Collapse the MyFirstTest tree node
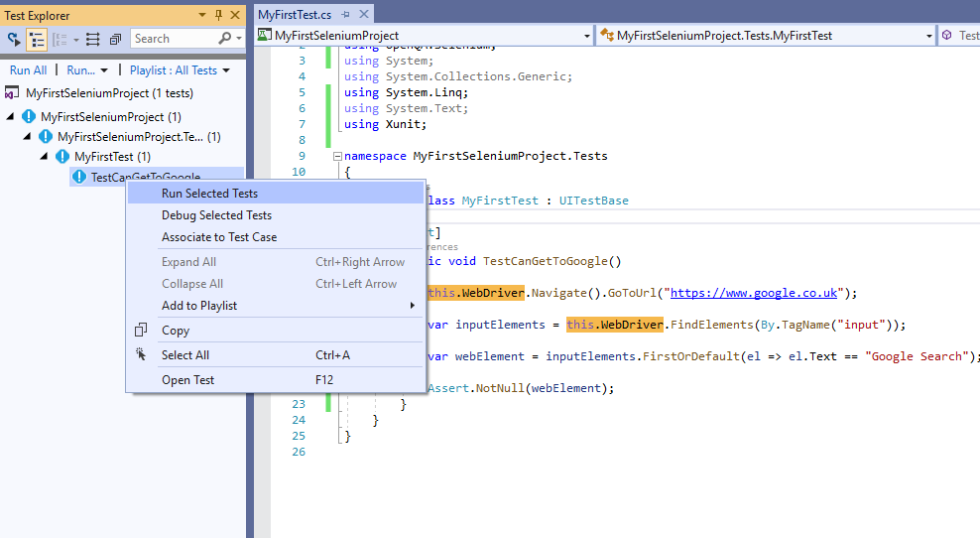Image resolution: width=980 pixels, height=538 pixels. [x=44, y=157]
